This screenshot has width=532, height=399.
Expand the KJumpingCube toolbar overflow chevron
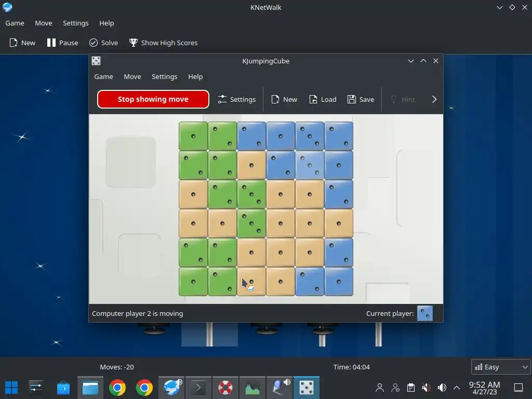pyautogui.click(x=434, y=99)
